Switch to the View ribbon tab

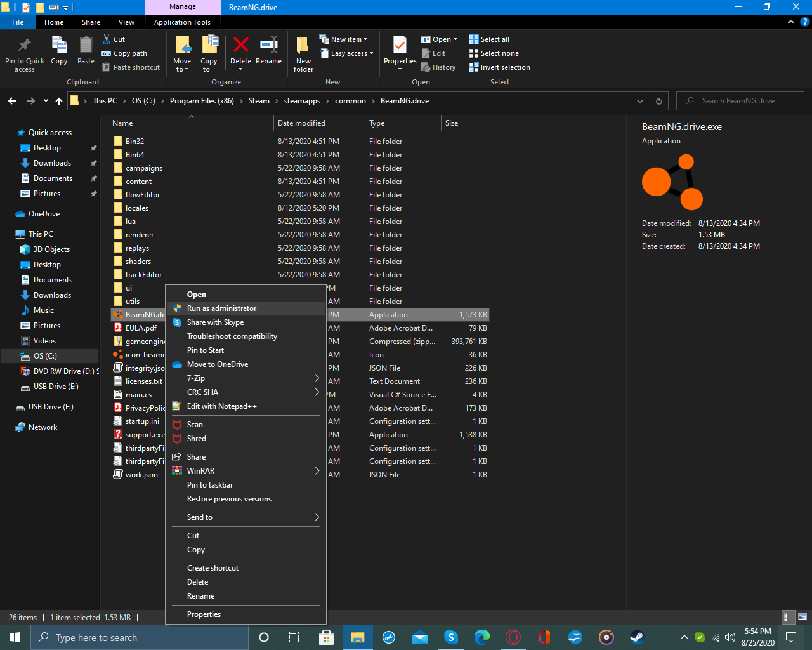[126, 22]
